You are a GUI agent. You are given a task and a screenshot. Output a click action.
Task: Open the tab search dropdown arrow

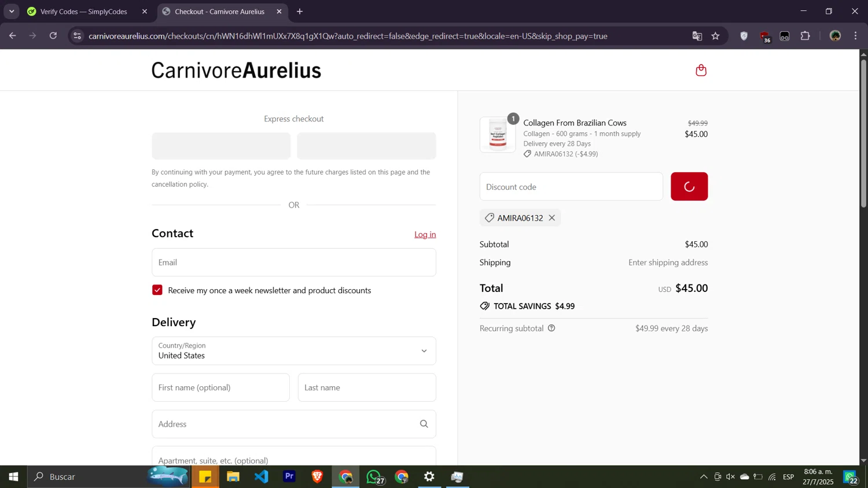coord(12,12)
